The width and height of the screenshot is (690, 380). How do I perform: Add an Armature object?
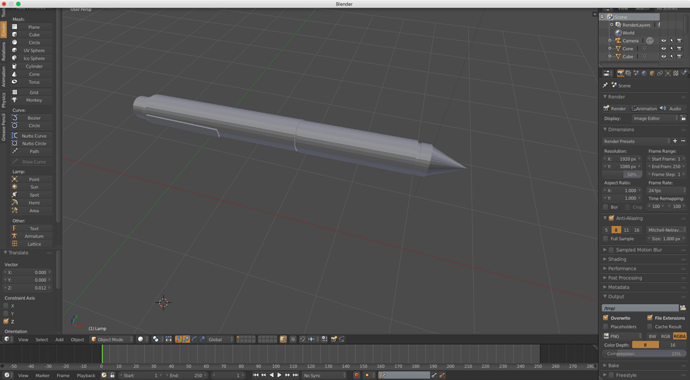coord(31,236)
